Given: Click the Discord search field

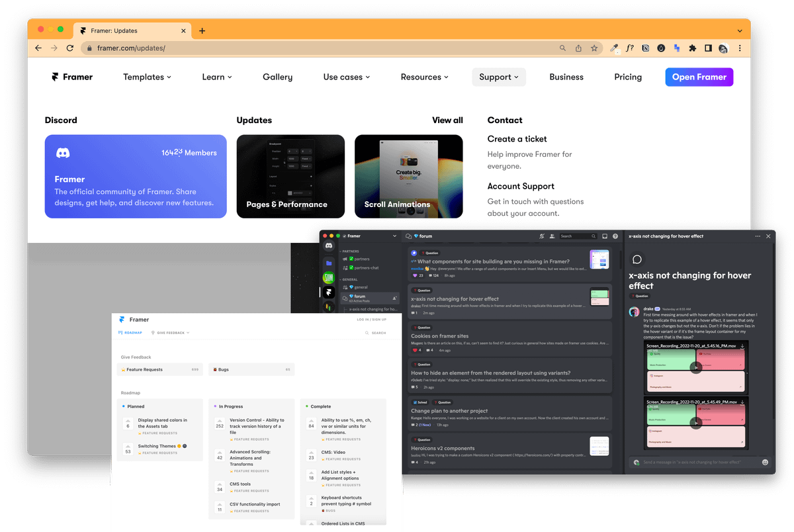Looking at the screenshot, I should pyautogui.click(x=578, y=236).
